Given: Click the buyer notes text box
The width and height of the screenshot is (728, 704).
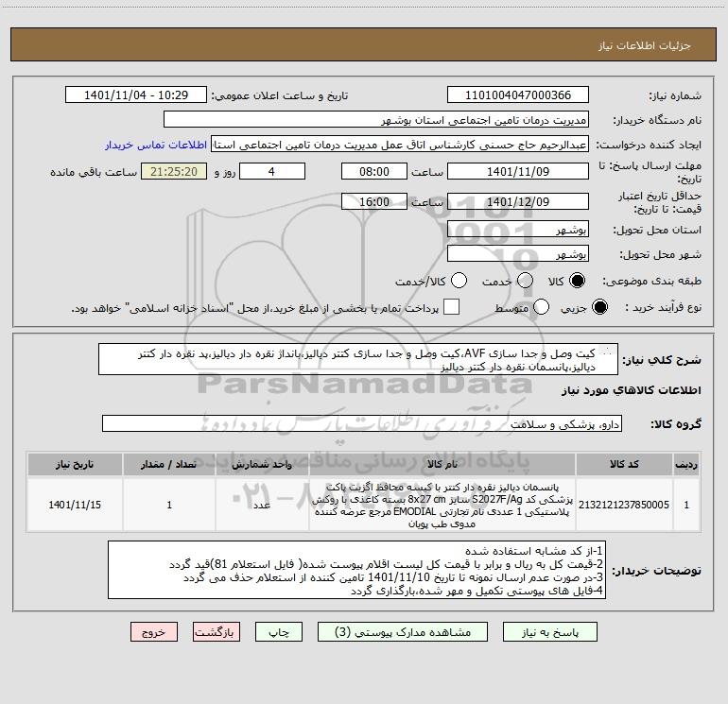Looking at the screenshot, I should click(356, 570).
